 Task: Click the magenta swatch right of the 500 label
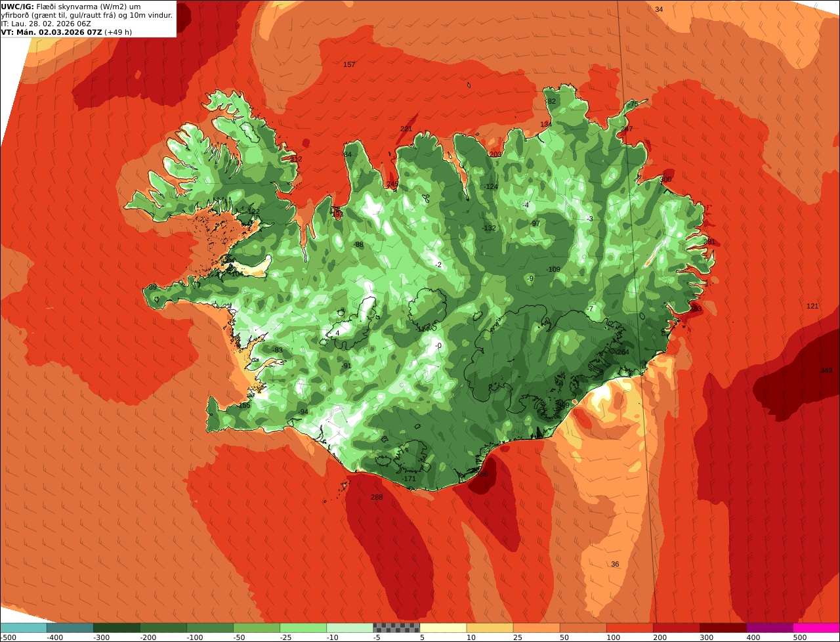(x=817, y=628)
